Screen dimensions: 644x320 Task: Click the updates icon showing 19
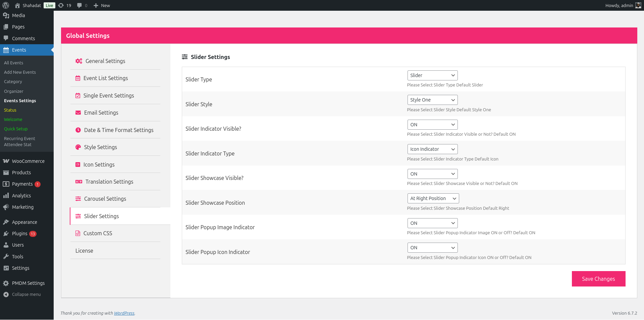[x=61, y=5]
